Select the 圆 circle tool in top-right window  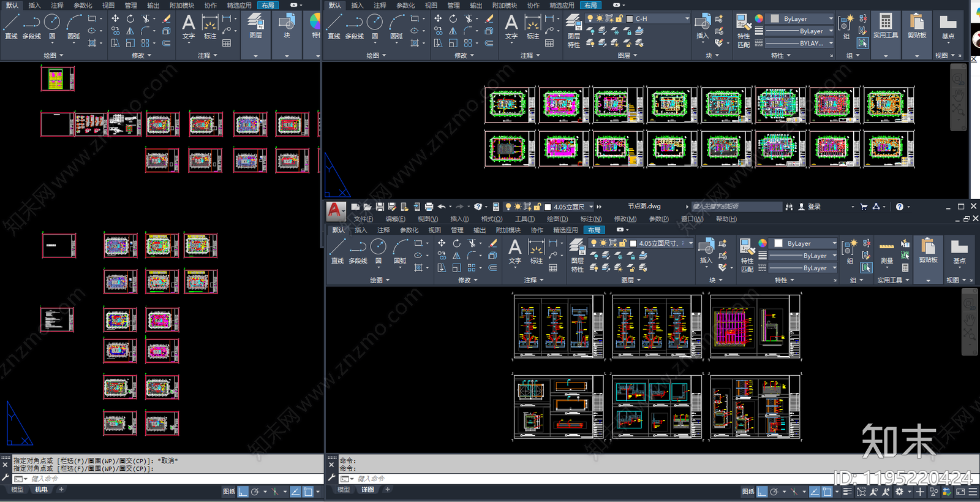[375, 26]
